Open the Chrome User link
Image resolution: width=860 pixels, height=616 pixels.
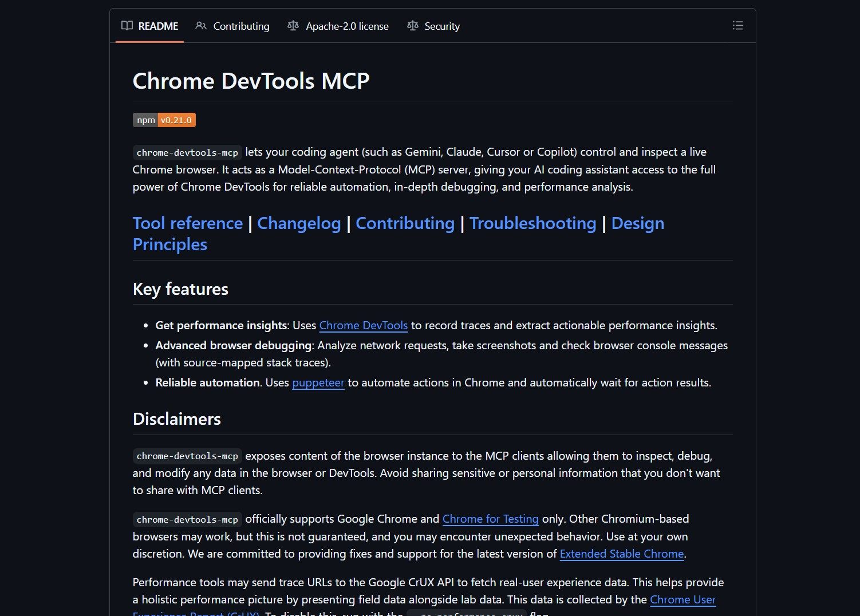tap(683, 599)
